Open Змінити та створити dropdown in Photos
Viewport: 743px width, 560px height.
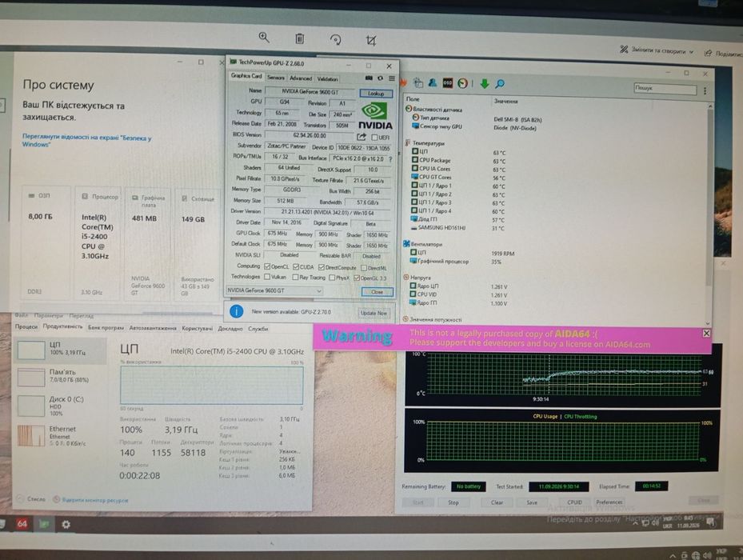coord(657,50)
